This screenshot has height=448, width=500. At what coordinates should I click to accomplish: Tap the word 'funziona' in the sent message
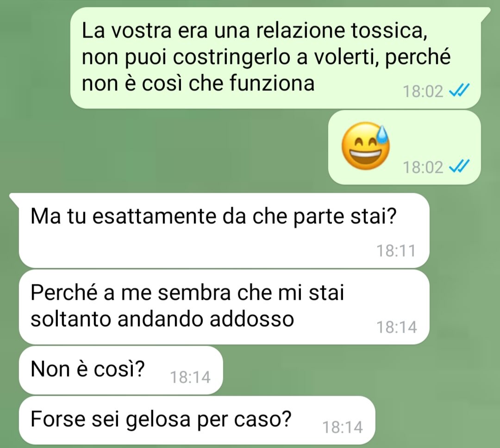pos(272,83)
